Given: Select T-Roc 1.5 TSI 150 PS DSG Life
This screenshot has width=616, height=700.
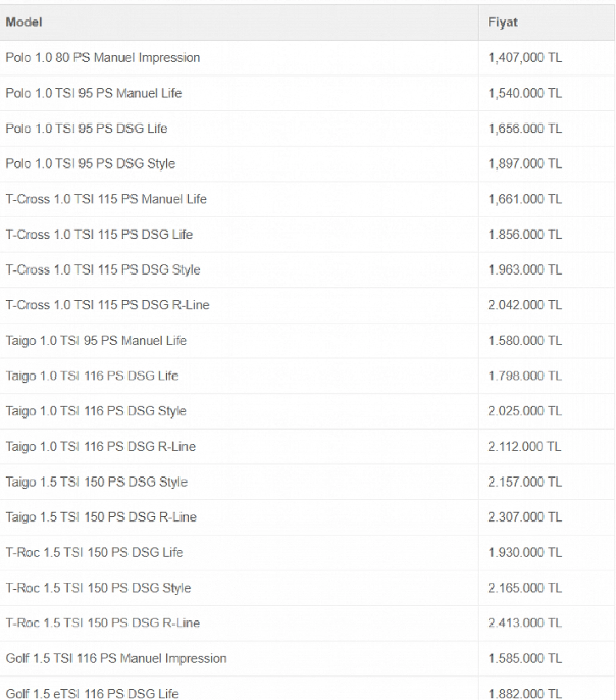Looking at the screenshot, I should tap(94, 553).
